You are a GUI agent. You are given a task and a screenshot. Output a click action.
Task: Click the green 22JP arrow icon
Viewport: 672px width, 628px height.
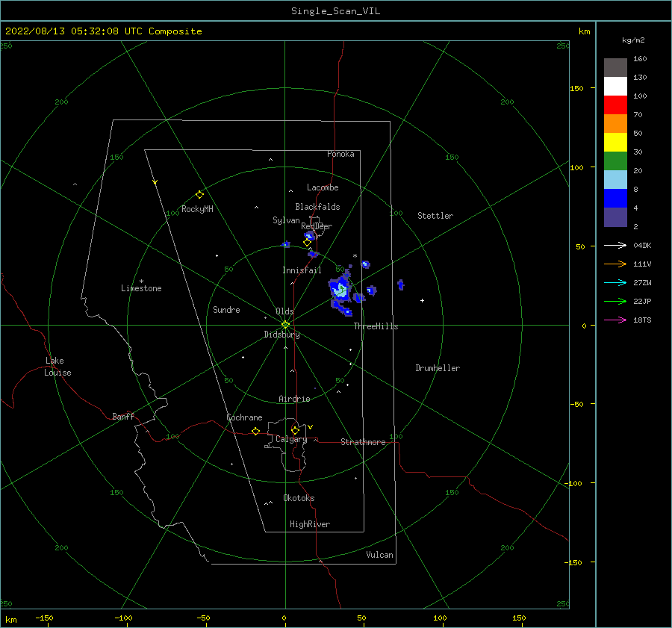[615, 302]
